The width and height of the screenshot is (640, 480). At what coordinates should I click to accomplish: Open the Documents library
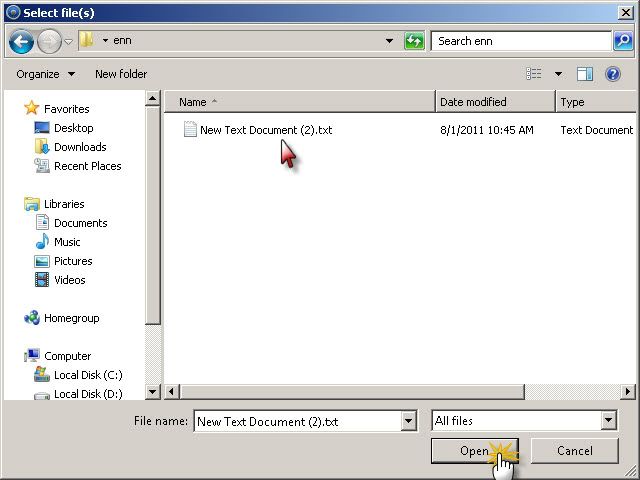80,223
